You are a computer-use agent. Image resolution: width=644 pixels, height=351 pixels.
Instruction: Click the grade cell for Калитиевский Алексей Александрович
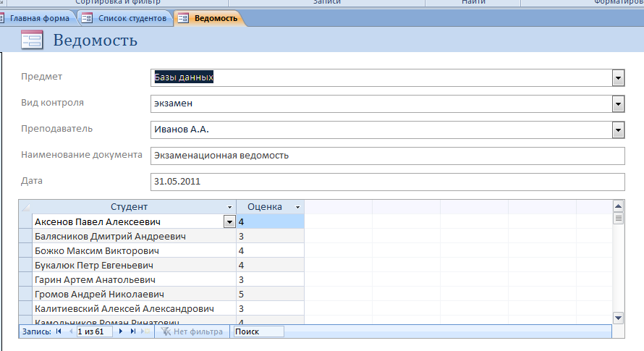[270, 309]
